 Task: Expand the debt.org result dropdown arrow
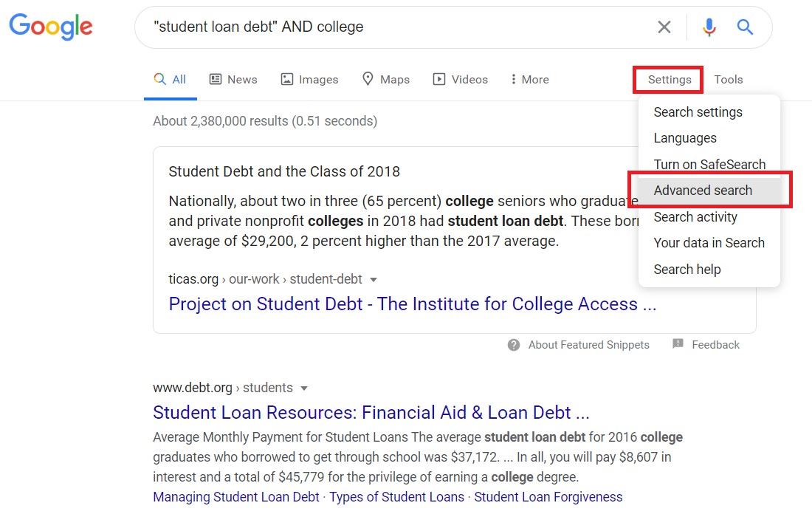(304, 388)
